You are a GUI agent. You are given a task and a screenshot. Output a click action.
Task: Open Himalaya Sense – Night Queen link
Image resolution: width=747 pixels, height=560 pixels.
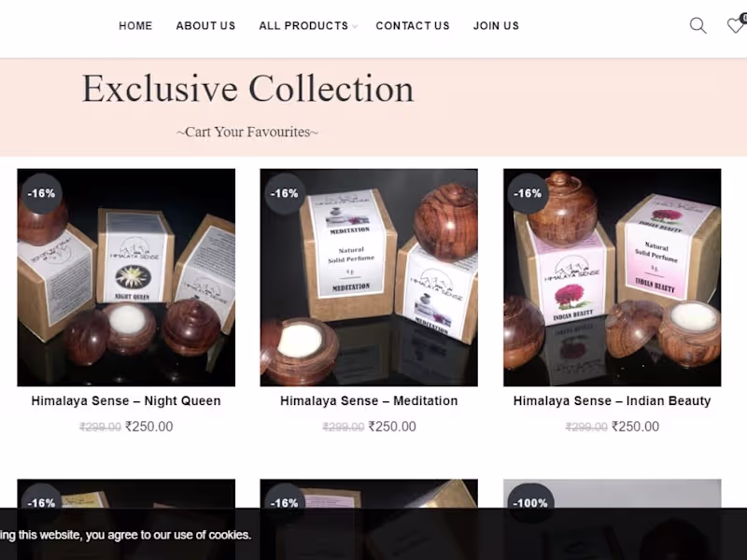coord(126,401)
